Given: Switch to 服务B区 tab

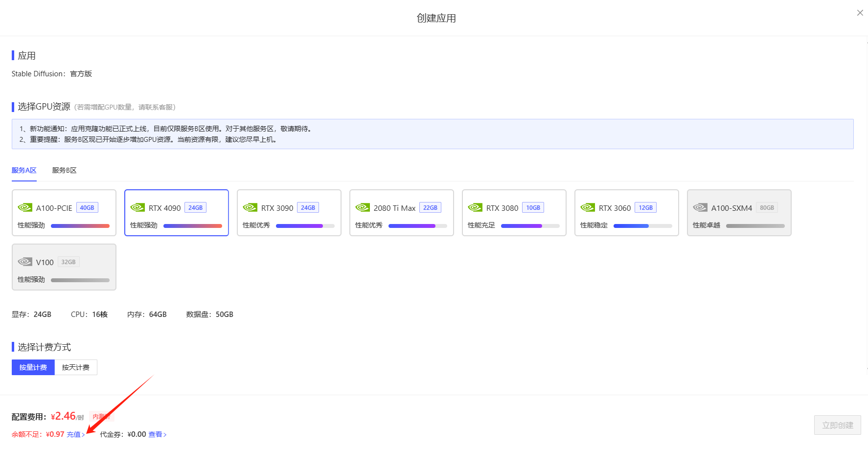Looking at the screenshot, I should [x=65, y=170].
